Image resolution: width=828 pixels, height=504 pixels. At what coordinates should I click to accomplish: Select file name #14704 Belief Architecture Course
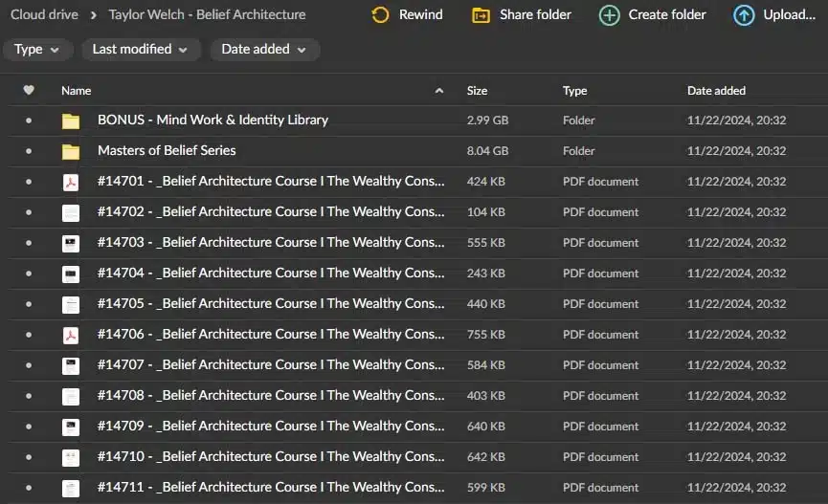(x=271, y=273)
